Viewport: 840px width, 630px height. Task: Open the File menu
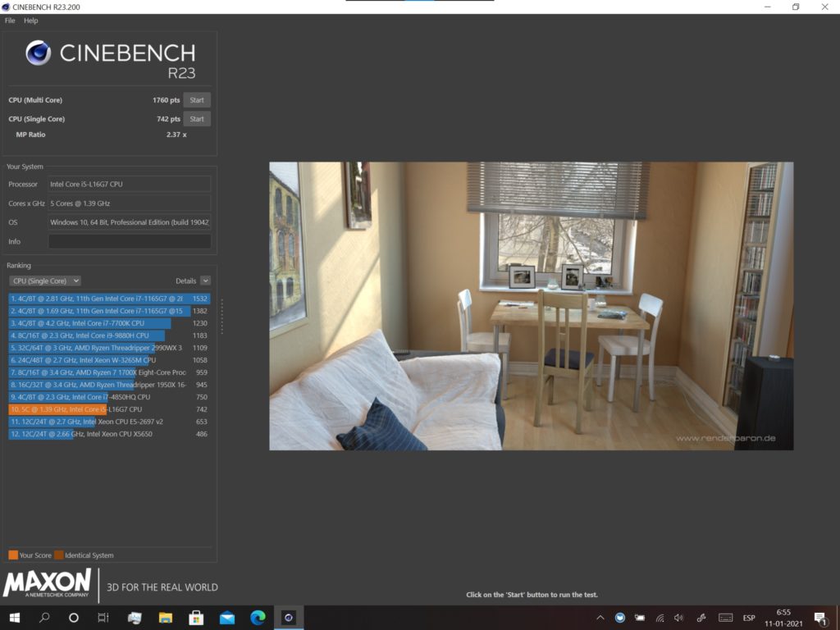pyautogui.click(x=10, y=21)
